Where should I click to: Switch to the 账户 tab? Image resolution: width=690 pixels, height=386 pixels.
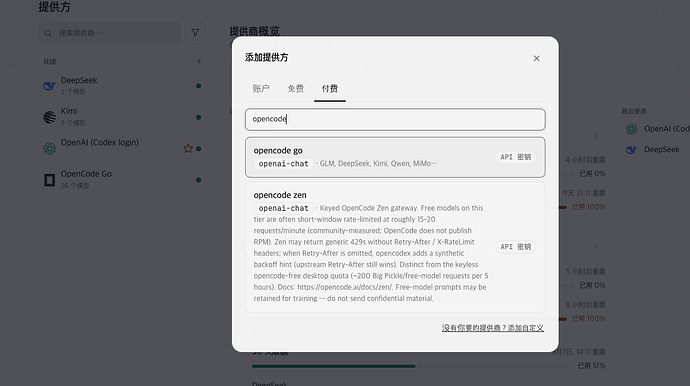click(261, 88)
